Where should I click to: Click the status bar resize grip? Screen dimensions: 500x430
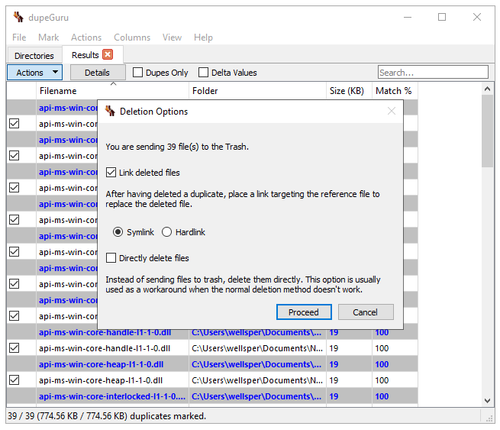[x=489, y=418]
